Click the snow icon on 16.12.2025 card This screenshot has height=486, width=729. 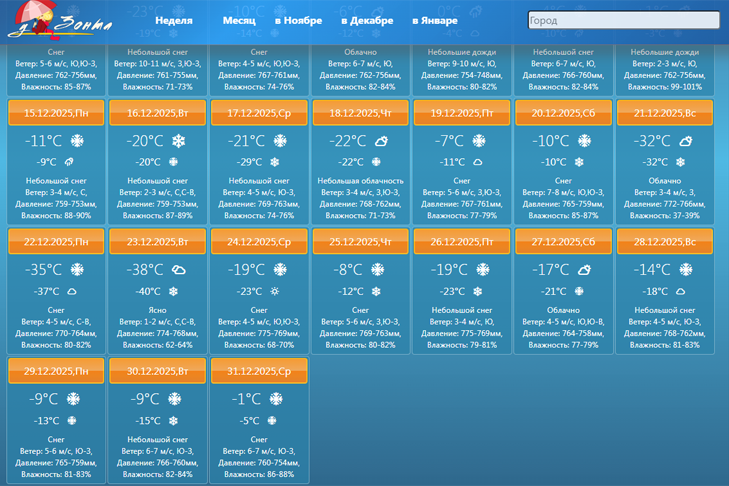click(179, 141)
